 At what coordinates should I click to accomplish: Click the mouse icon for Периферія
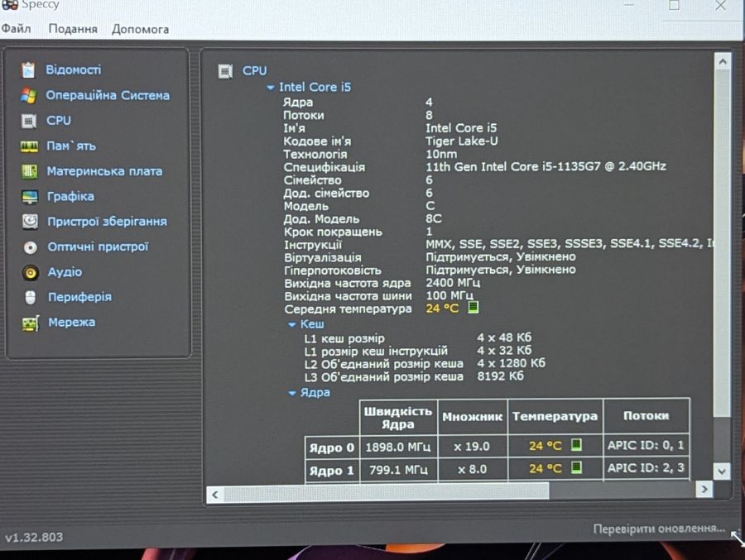(x=31, y=298)
